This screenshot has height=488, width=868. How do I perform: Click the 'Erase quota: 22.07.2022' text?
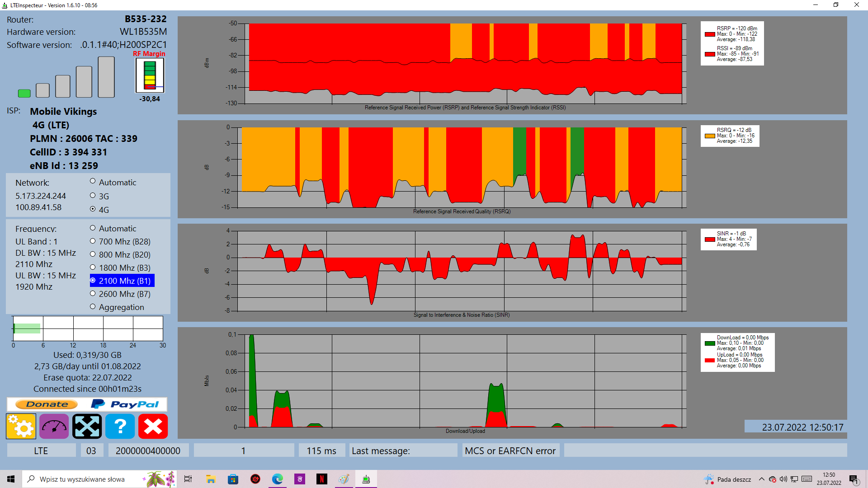(x=87, y=378)
